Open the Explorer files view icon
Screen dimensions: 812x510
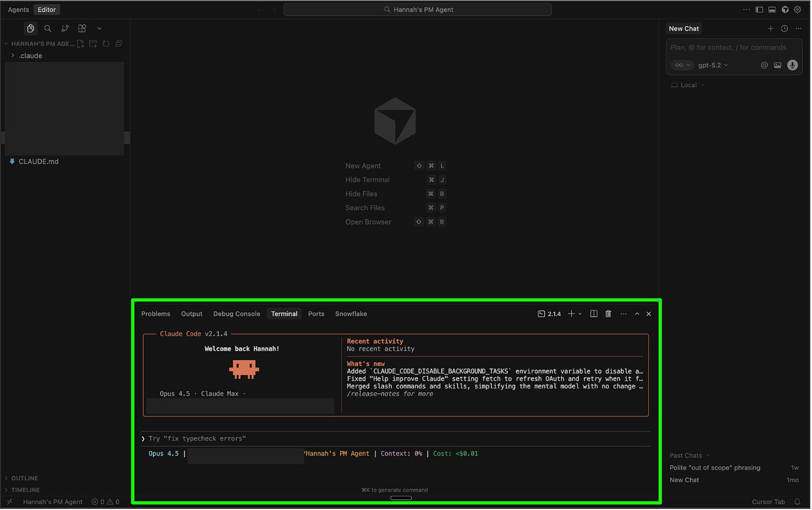tap(31, 28)
